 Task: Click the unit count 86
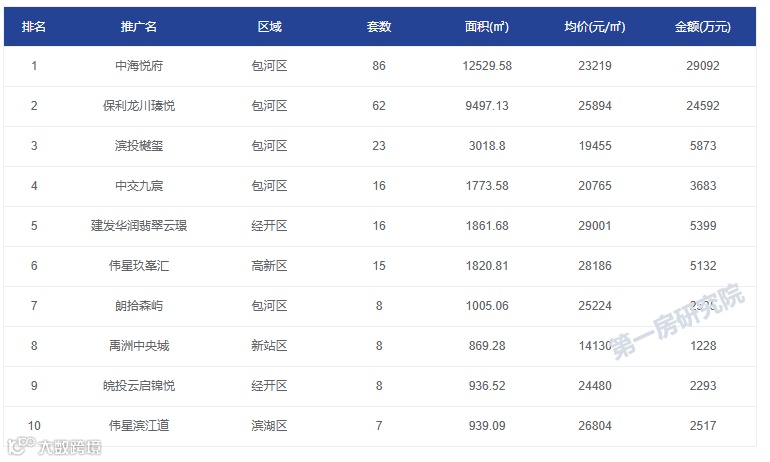379,66
